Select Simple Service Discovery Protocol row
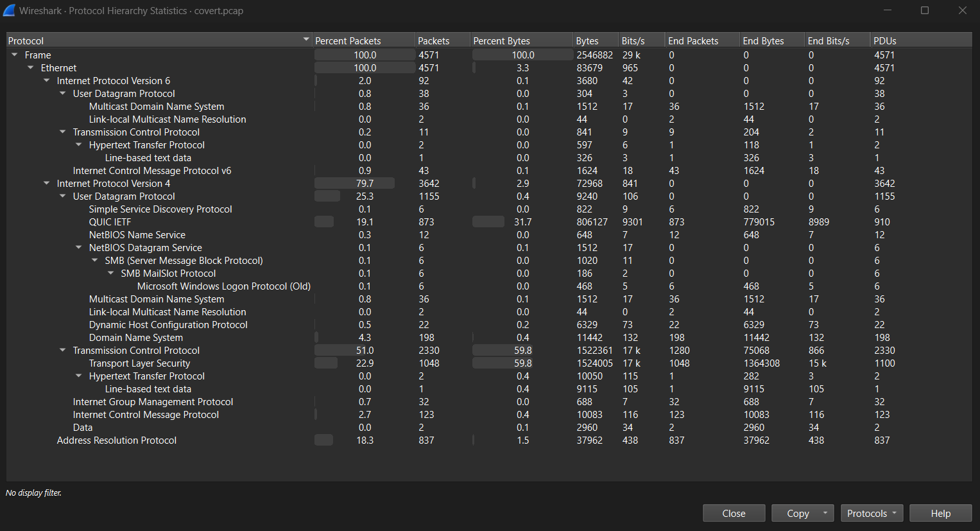The width and height of the screenshot is (980, 531). pos(489,209)
